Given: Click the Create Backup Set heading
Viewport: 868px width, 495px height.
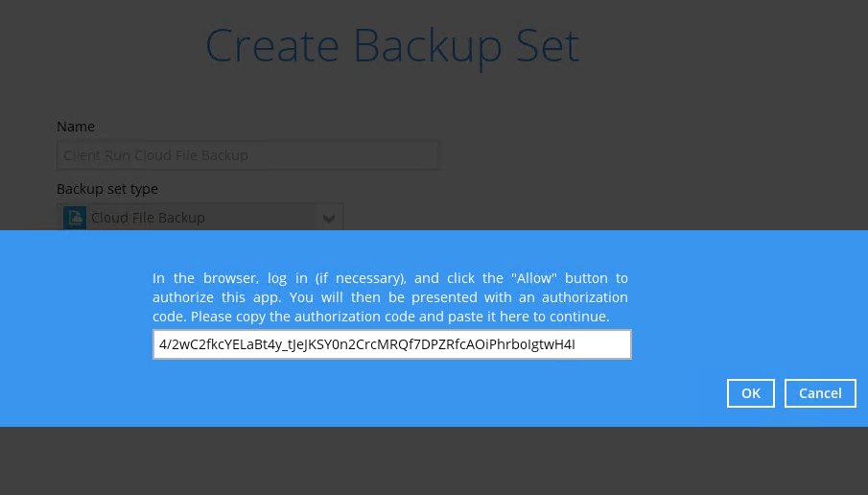Looking at the screenshot, I should pos(392,46).
